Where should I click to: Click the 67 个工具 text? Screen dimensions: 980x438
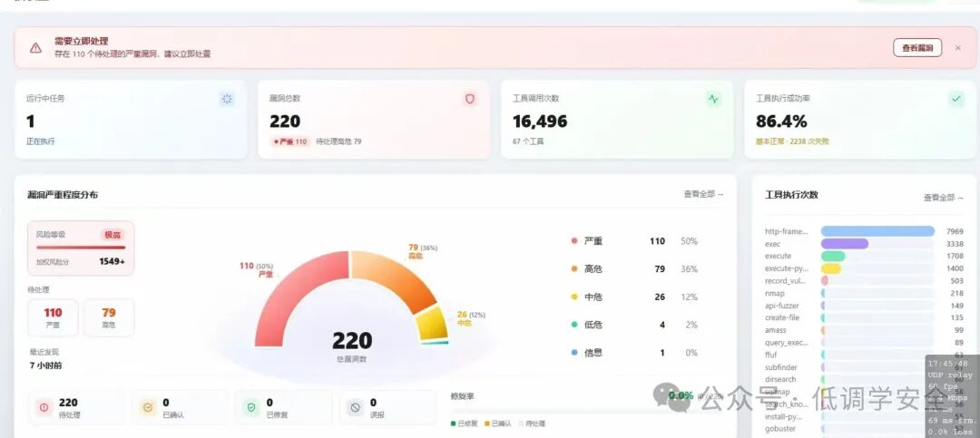pyautogui.click(x=528, y=141)
